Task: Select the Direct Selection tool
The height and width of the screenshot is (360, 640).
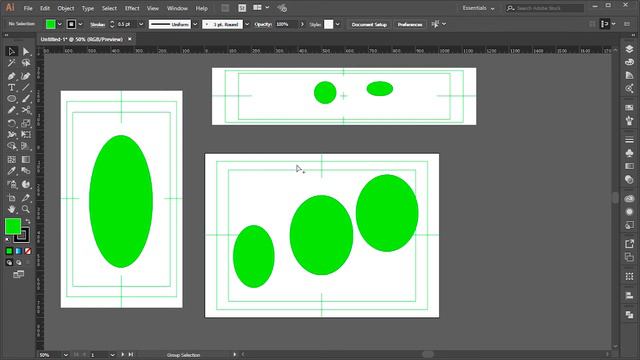Action: pyautogui.click(x=26, y=51)
